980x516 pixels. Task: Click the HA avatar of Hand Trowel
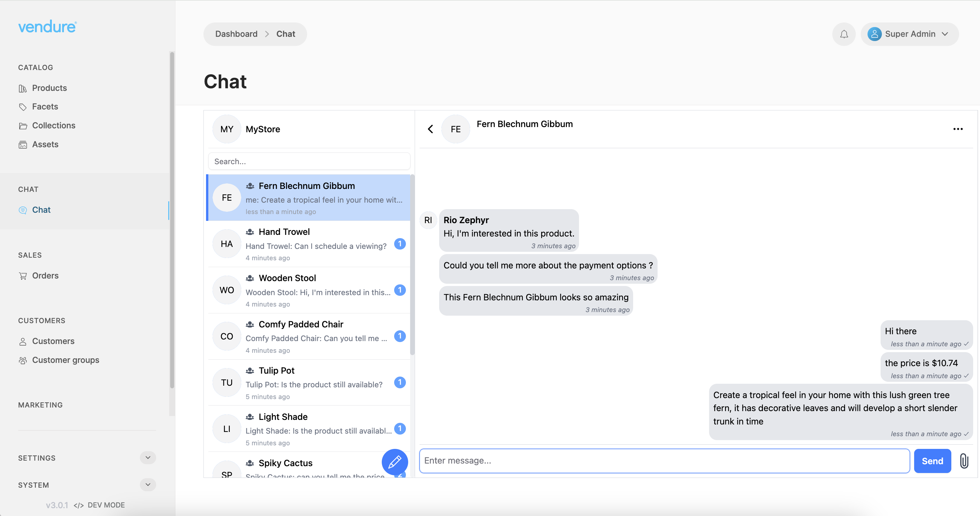pos(227,244)
